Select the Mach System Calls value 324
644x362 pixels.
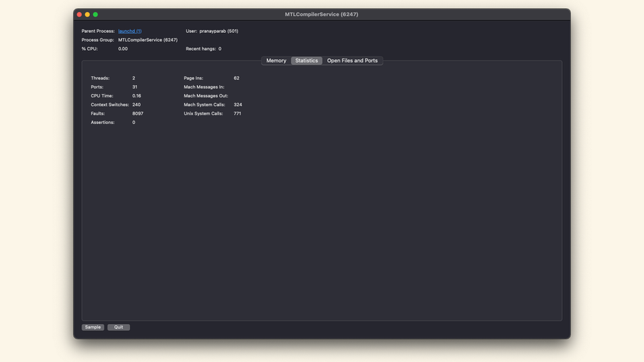click(237, 105)
